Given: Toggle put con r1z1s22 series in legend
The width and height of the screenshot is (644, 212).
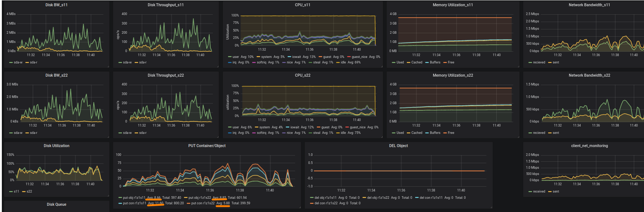Looking at the screenshot, I should tap(203, 203).
